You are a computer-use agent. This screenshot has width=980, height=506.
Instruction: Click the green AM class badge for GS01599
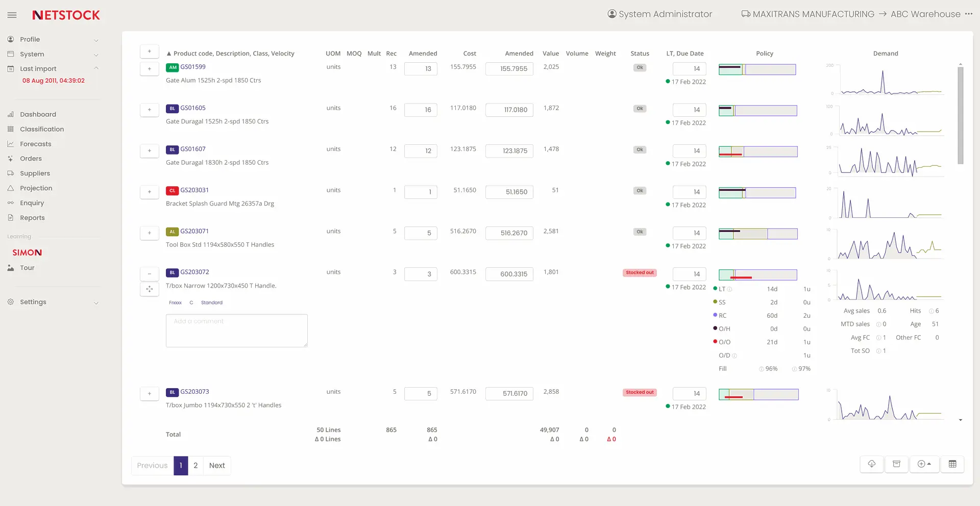click(173, 67)
